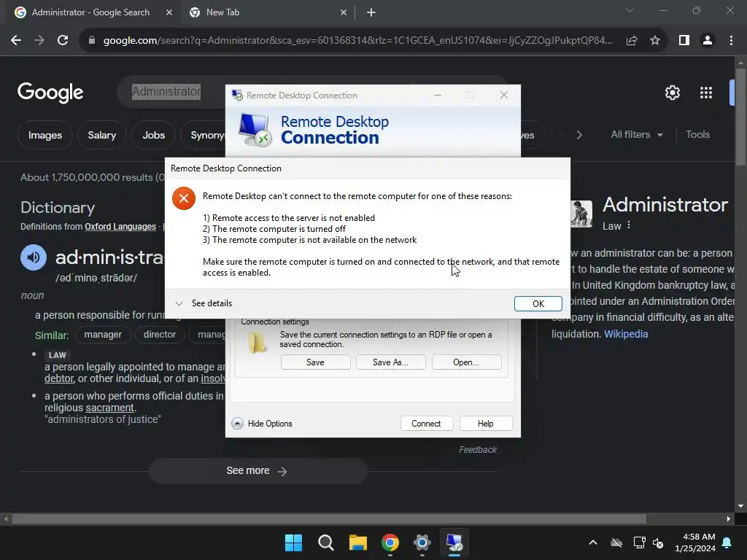Viewport: 747px width, 560px height.
Task: Open OneDrive tray icon
Action: point(616,542)
